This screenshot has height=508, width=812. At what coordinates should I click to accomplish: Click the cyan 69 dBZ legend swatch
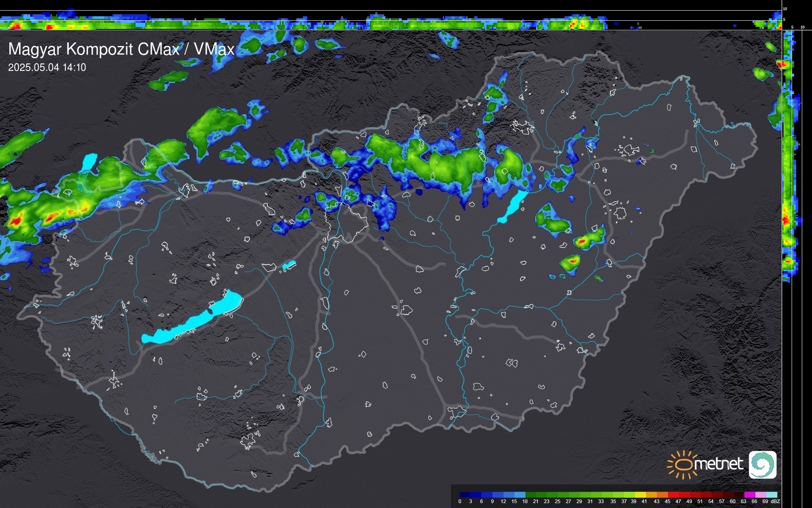click(x=771, y=495)
